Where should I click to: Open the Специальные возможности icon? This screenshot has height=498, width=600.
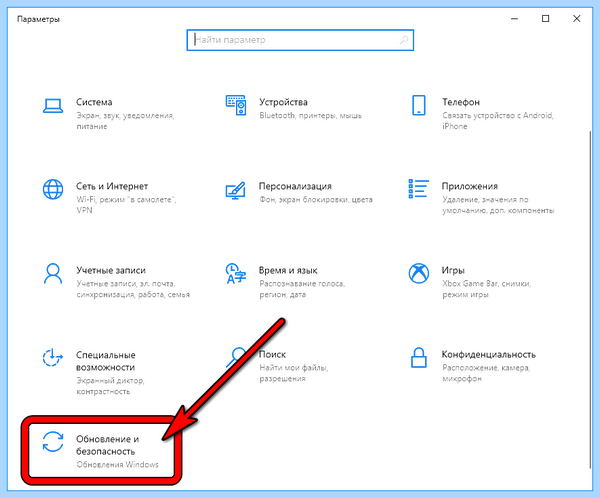pos(52,357)
